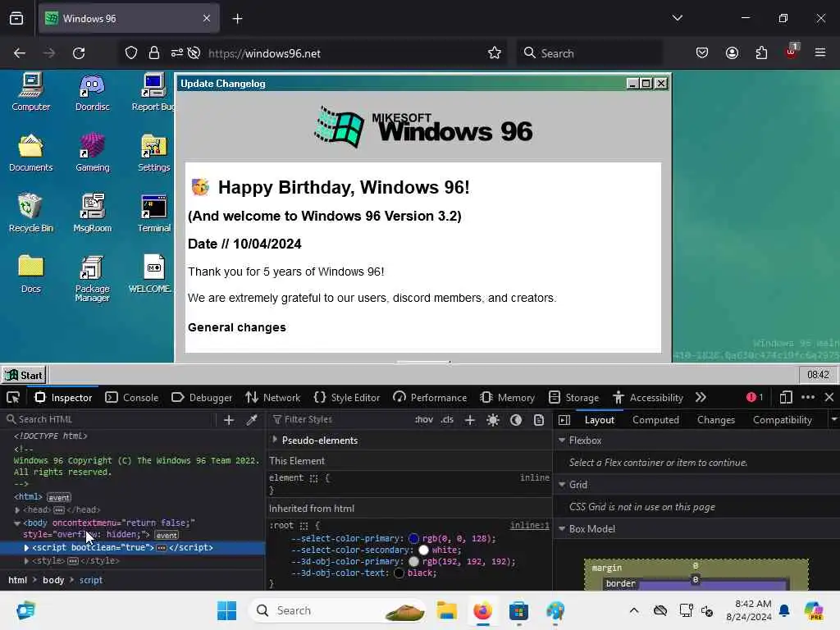Select the Changes sidebar tab
The image size is (840, 630).
[x=715, y=420]
